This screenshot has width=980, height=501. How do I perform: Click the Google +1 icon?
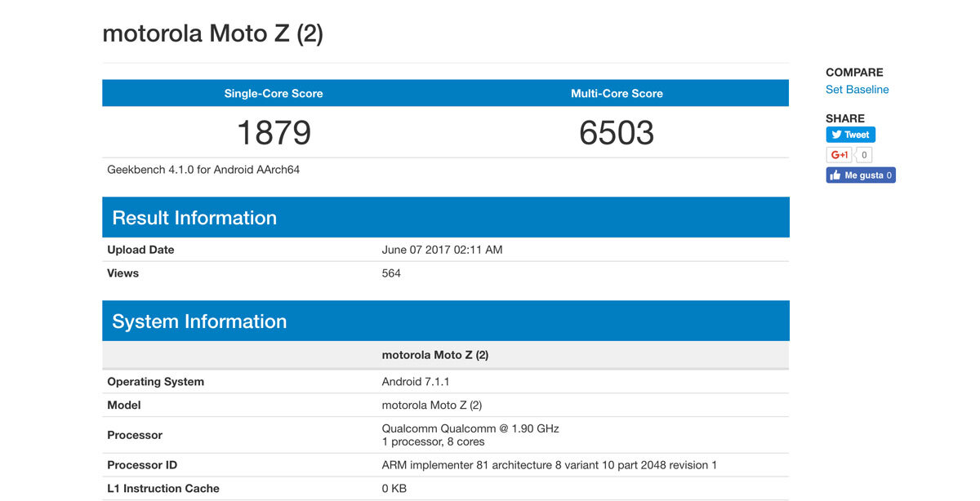click(839, 155)
